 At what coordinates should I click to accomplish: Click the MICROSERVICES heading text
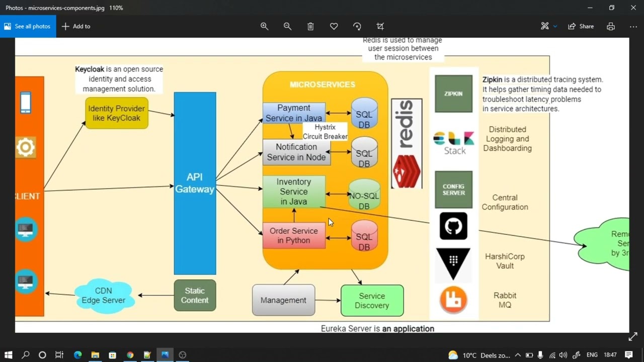tap(323, 84)
